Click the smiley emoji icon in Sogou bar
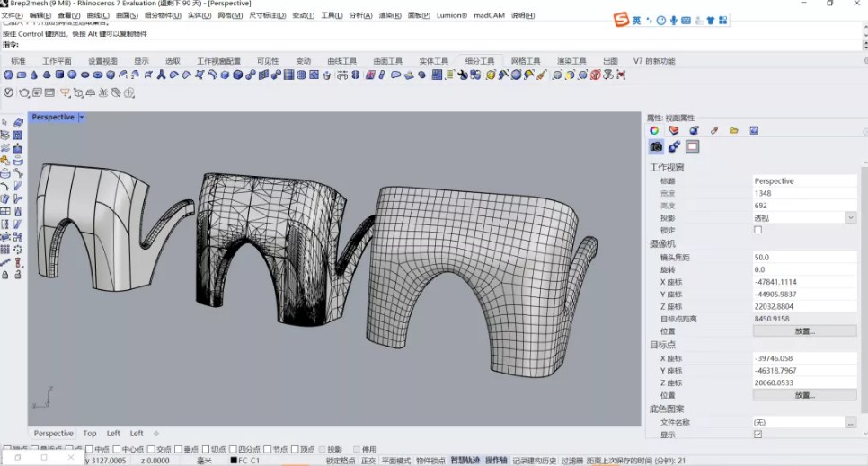This screenshot has height=466, width=868. [661, 21]
